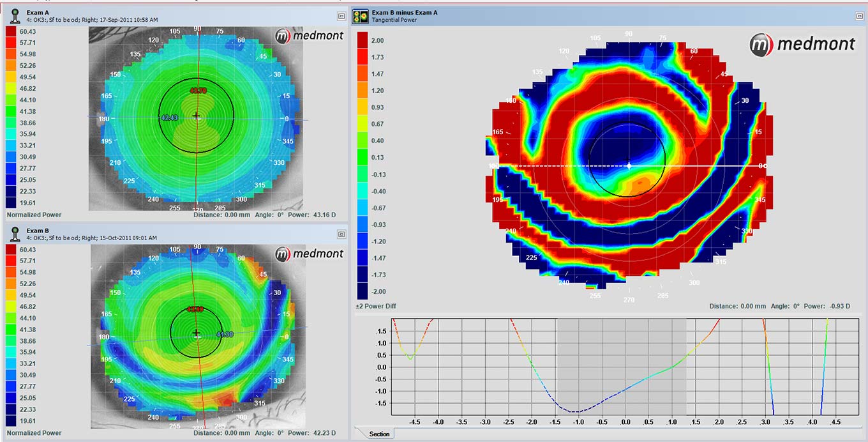868x442 pixels.
Task: Click the center cross on Exam B map
Action: click(x=197, y=333)
